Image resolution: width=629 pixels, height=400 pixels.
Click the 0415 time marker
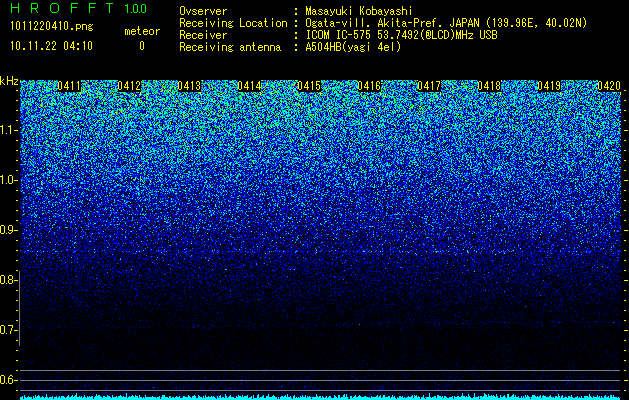tap(309, 86)
